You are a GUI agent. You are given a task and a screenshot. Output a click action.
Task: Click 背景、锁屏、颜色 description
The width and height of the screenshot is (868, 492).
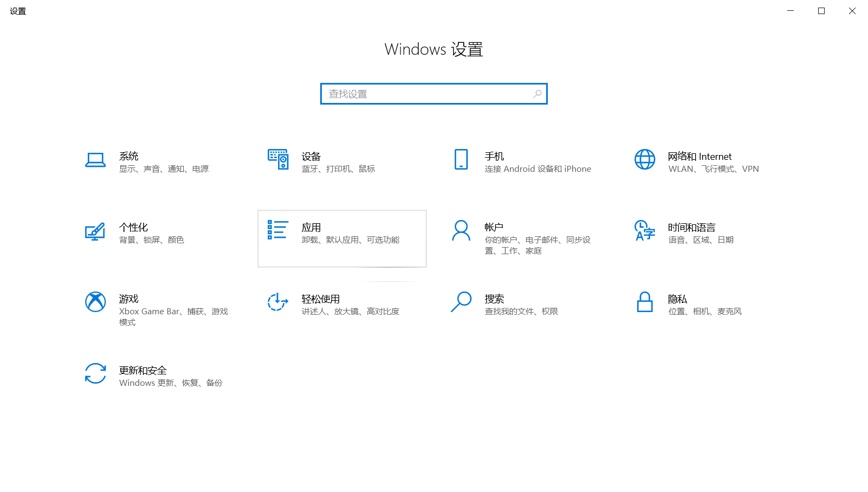click(152, 240)
